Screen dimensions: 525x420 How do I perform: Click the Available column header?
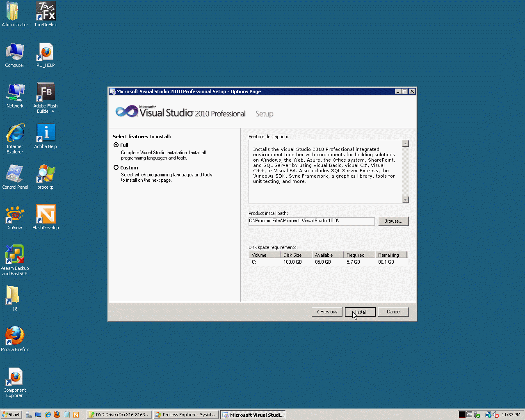328,255
